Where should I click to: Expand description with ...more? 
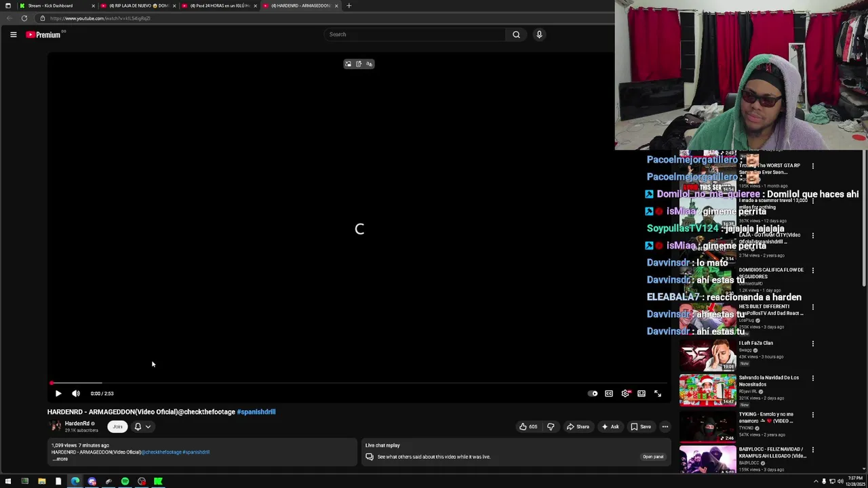60,459
